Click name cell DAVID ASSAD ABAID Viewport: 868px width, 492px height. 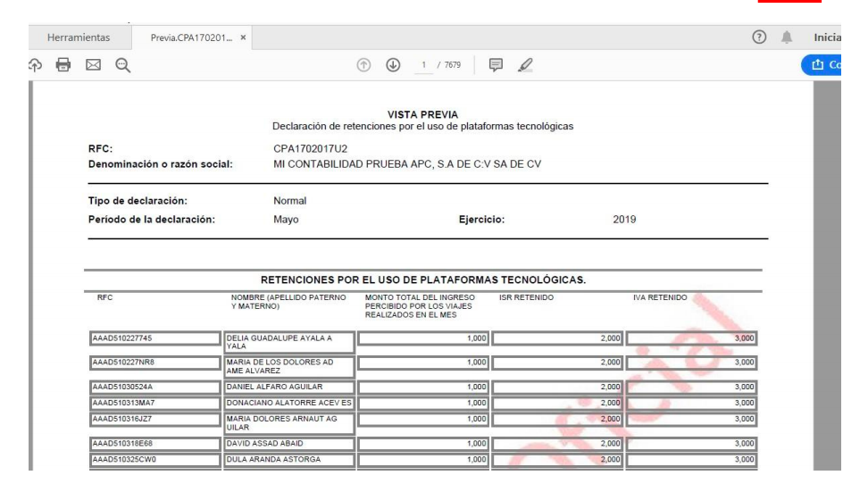click(289, 443)
